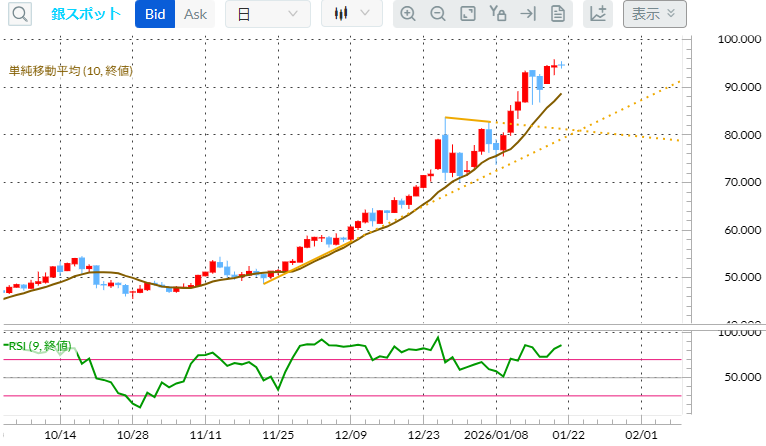Click the 11/11 date label
The image size is (766, 446).
(206, 435)
